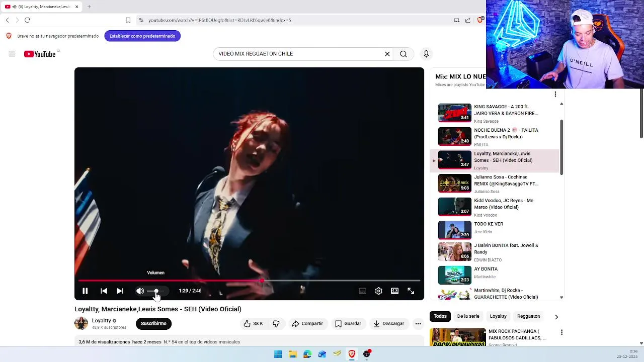Play TODO KE VER by Jere Klein

point(496,230)
